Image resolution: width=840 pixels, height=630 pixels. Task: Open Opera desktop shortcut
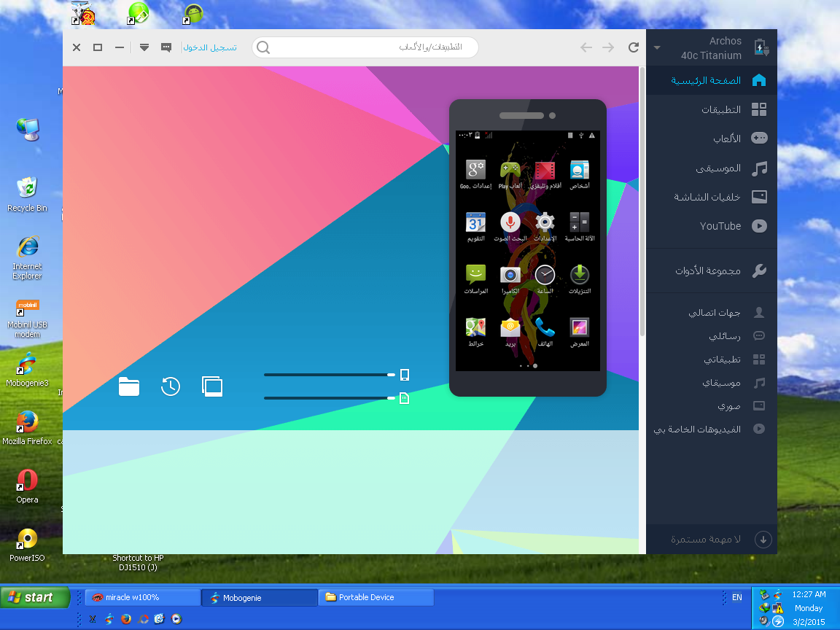[x=27, y=486]
